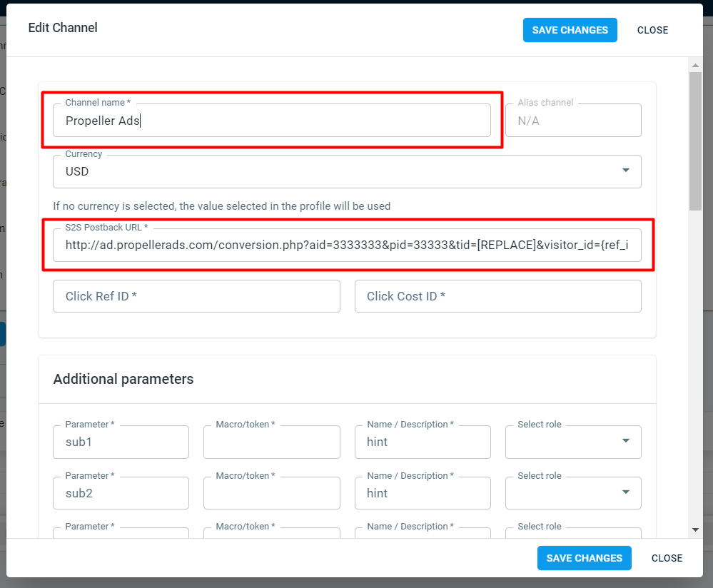Click the Macro/token field for sub2
The width and height of the screenshot is (713, 588).
[x=271, y=493]
